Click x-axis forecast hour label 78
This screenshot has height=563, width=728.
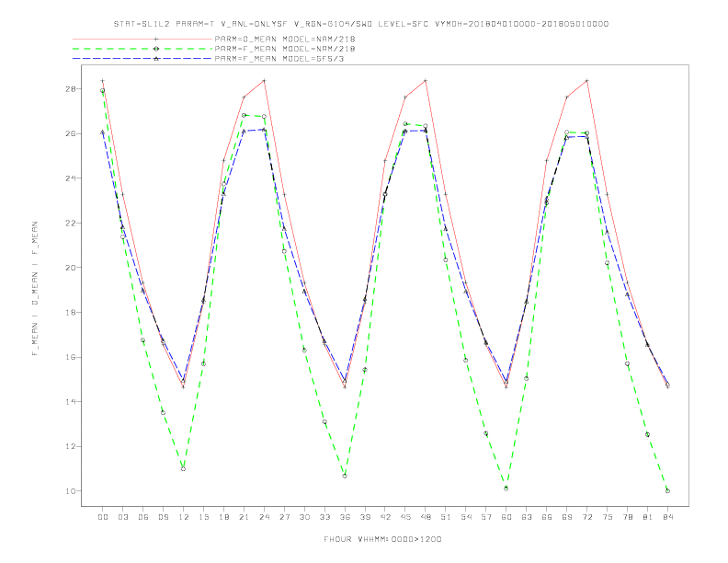(627, 517)
